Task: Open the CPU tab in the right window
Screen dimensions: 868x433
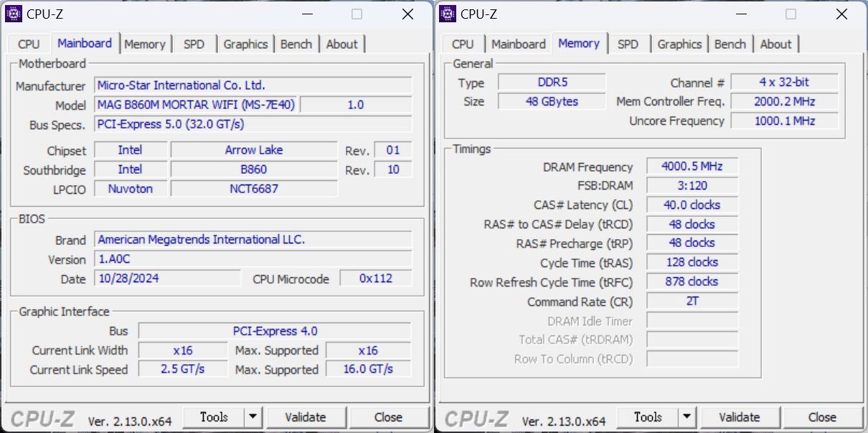Action: [463, 44]
